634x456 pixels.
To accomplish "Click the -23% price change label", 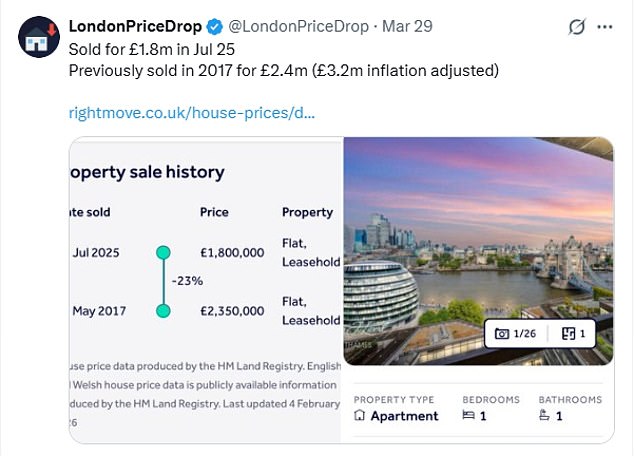I will [x=187, y=281].
